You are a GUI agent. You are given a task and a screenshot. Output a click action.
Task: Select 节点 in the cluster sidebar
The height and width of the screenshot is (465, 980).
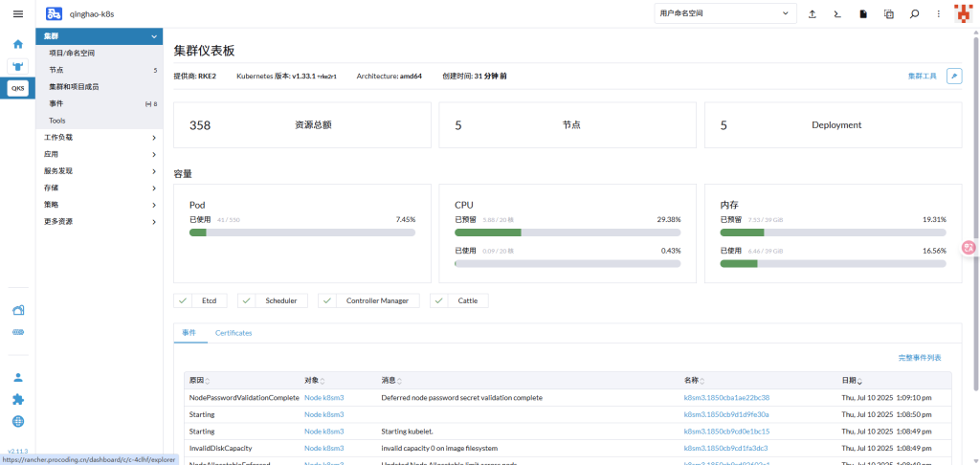[x=56, y=70]
